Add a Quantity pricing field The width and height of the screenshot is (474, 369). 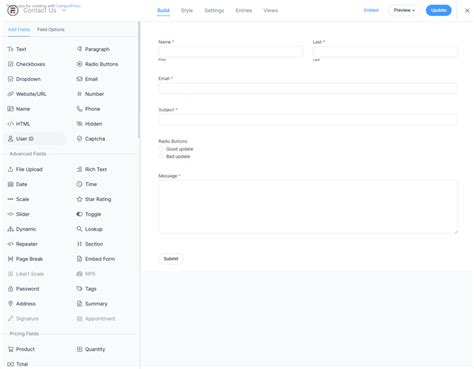91,349
